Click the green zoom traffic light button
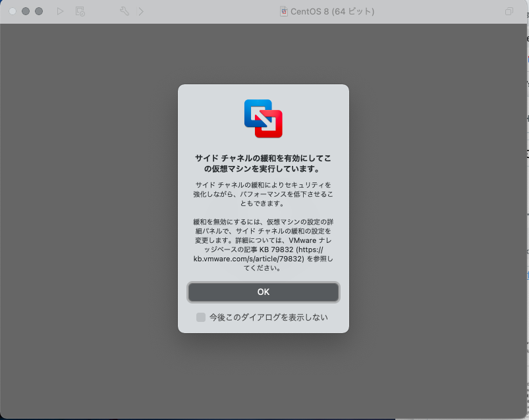The image size is (529, 420). [x=38, y=11]
